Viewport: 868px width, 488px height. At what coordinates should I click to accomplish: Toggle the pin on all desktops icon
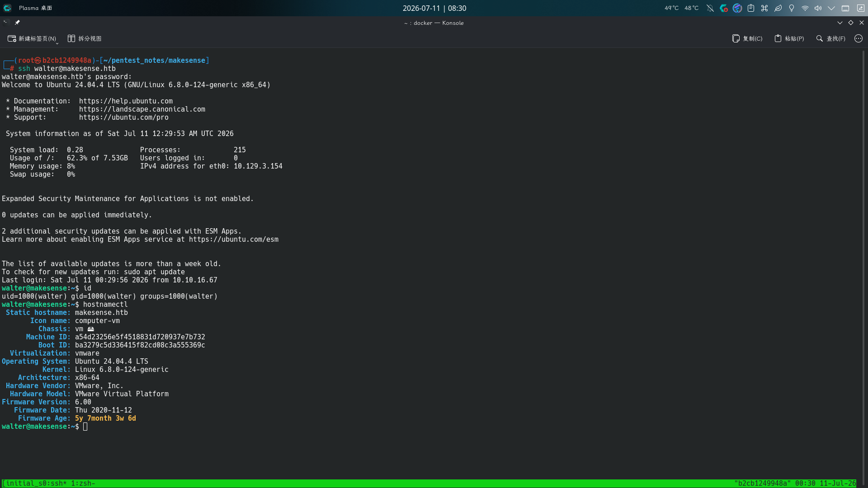click(x=17, y=22)
